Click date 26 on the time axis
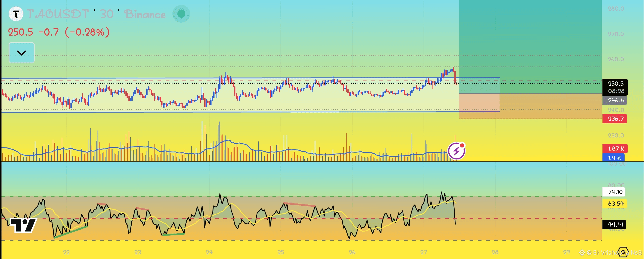Image resolution: width=644 pixels, height=259 pixels. pos(352,252)
